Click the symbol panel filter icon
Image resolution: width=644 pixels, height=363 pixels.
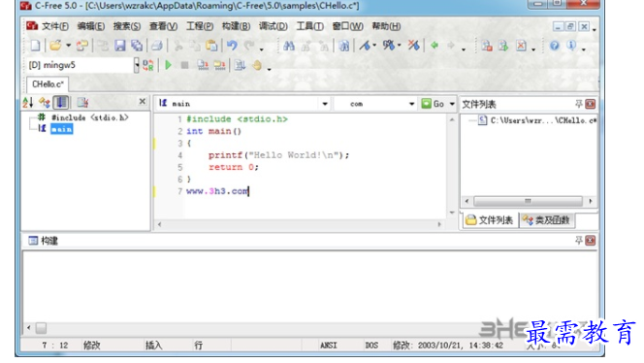(82, 102)
